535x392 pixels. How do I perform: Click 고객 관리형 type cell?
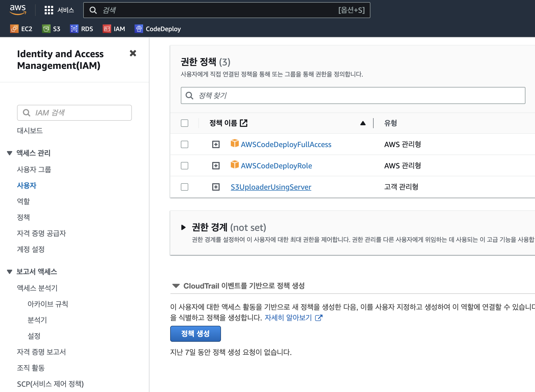(401, 187)
